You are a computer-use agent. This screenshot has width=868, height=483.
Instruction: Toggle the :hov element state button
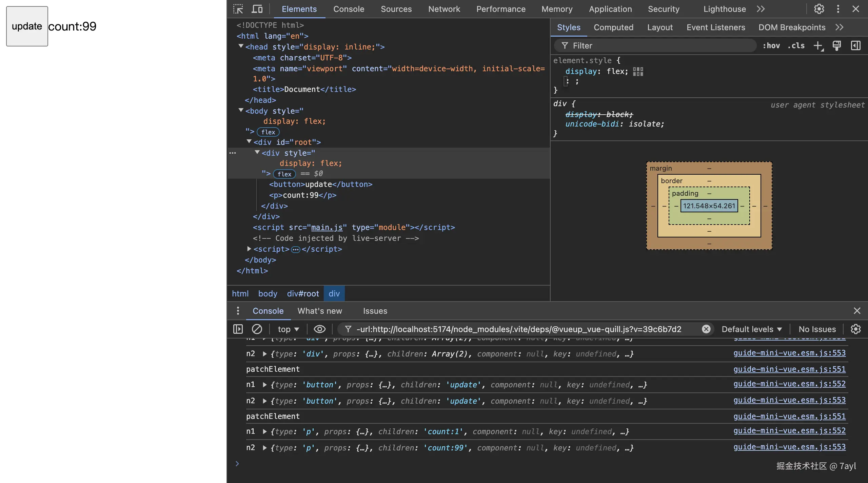click(771, 46)
